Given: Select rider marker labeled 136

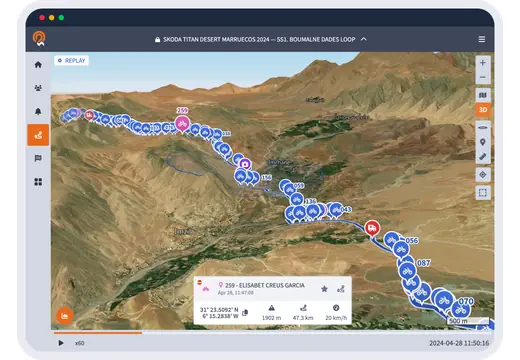Looking at the screenshot, I should point(297,200).
